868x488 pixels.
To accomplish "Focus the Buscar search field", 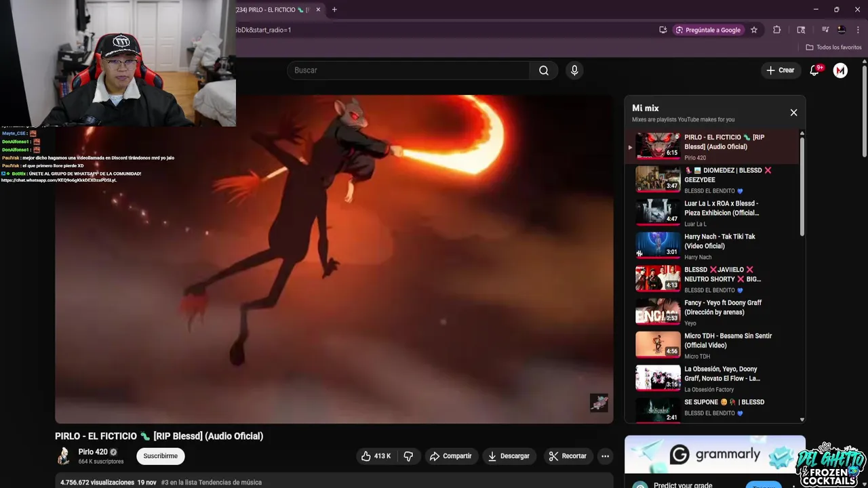I will click(408, 70).
